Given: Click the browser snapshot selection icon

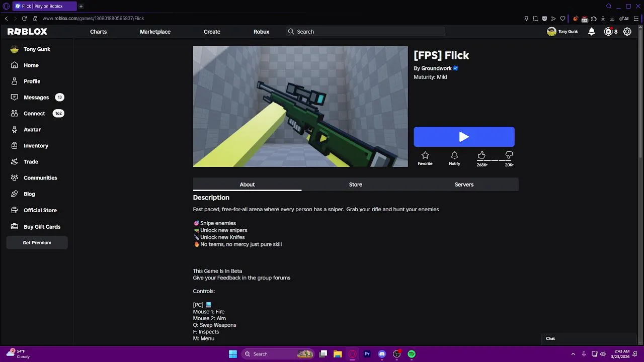Looking at the screenshot, I should 535,19.
